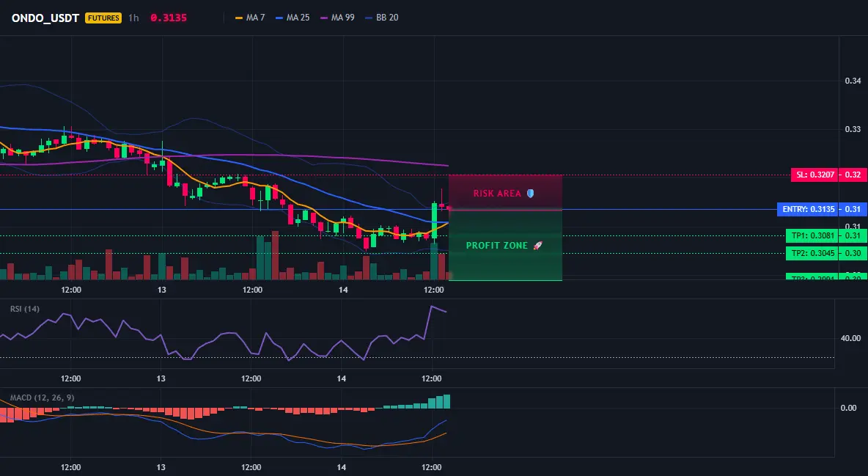Click the PROFIT ZONE label
868x476 pixels.
tap(496, 246)
